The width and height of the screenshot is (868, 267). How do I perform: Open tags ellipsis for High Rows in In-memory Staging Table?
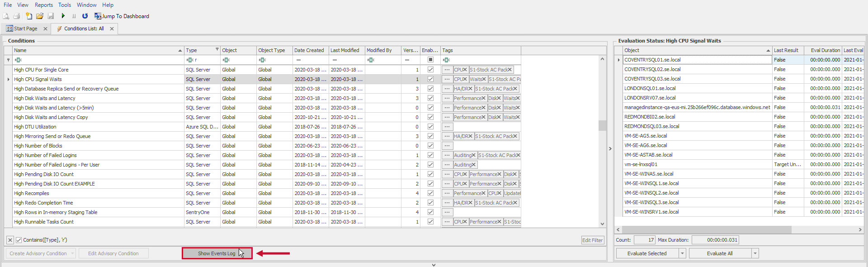click(x=447, y=212)
